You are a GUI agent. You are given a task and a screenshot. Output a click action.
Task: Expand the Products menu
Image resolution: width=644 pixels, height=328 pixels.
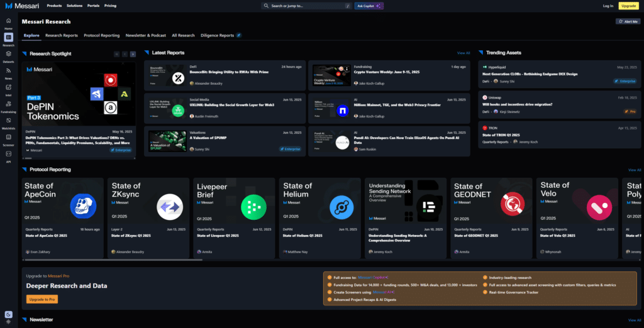pos(54,6)
